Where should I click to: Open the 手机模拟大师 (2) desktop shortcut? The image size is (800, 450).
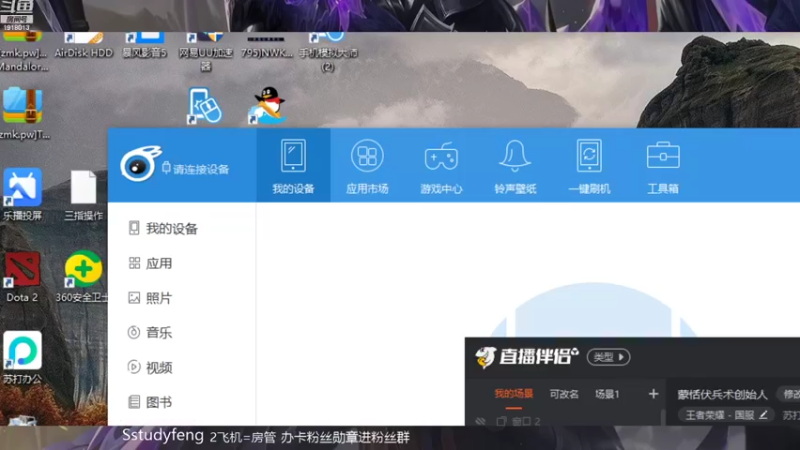coord(328,51)
